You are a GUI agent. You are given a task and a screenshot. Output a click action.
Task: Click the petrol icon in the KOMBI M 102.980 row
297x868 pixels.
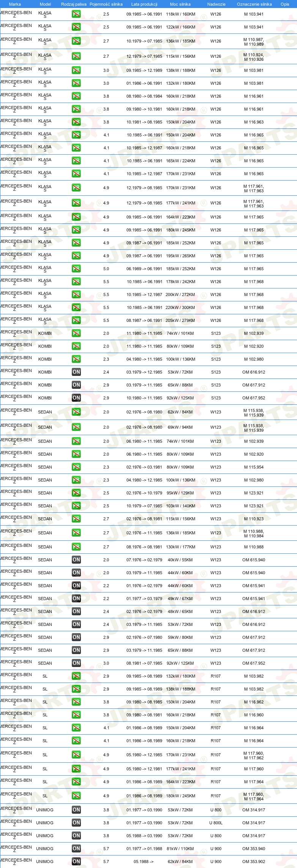[x=76, y=359]
